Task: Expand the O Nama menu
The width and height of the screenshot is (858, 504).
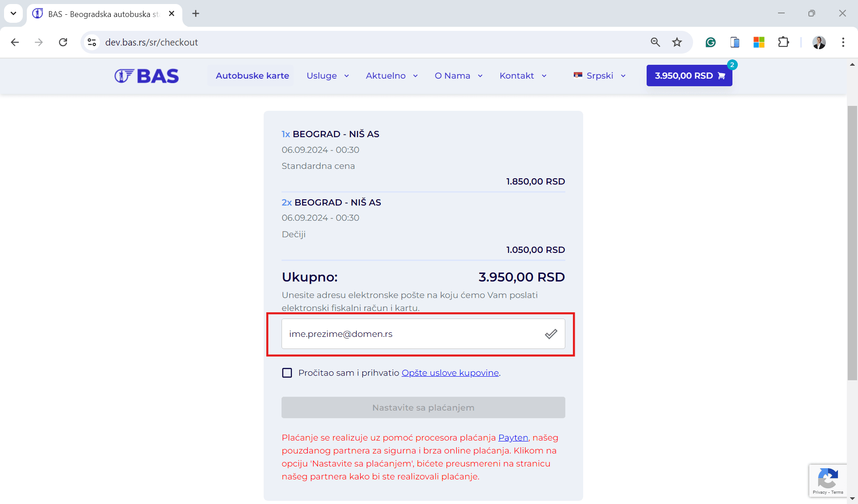Action: [x=458, y=76]
